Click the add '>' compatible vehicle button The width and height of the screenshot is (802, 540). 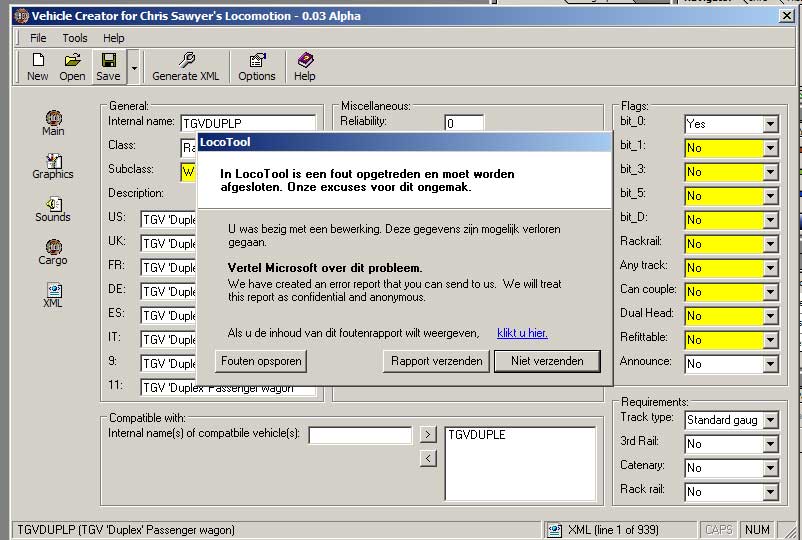pyautogui.click(x=428, y=435)
